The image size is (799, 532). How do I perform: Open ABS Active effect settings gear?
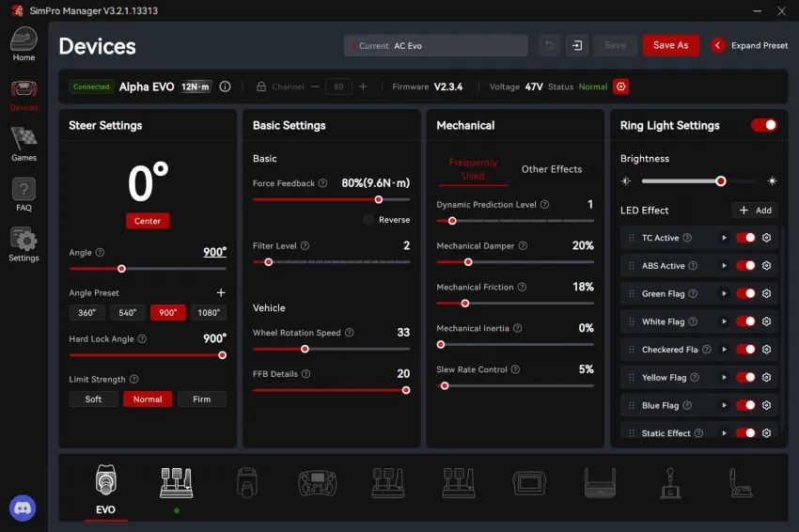click(766, 265)
